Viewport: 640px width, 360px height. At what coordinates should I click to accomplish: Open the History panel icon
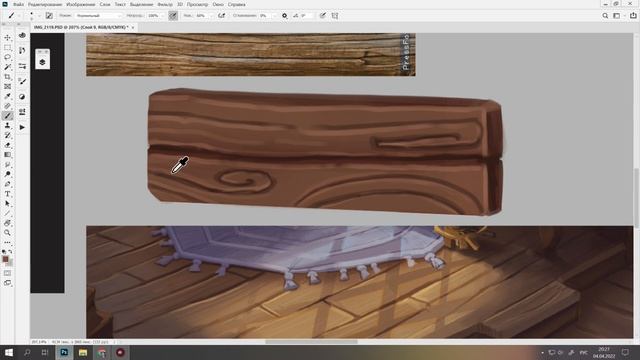point(22,51)
